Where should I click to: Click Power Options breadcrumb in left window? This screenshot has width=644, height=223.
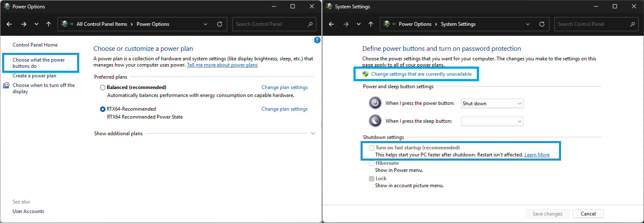coord(153,24)
